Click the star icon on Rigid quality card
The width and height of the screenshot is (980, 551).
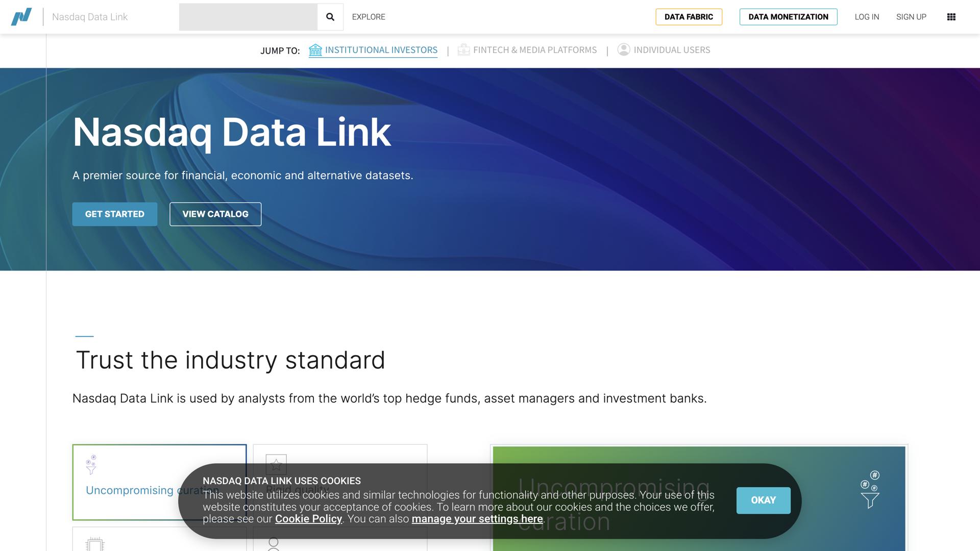[x=276, y=464]
